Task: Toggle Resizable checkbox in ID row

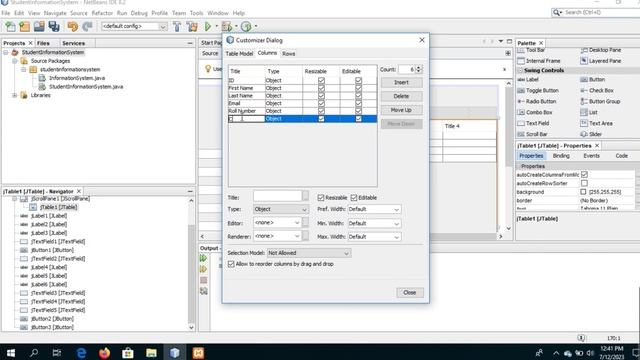Action: (321, 80)
